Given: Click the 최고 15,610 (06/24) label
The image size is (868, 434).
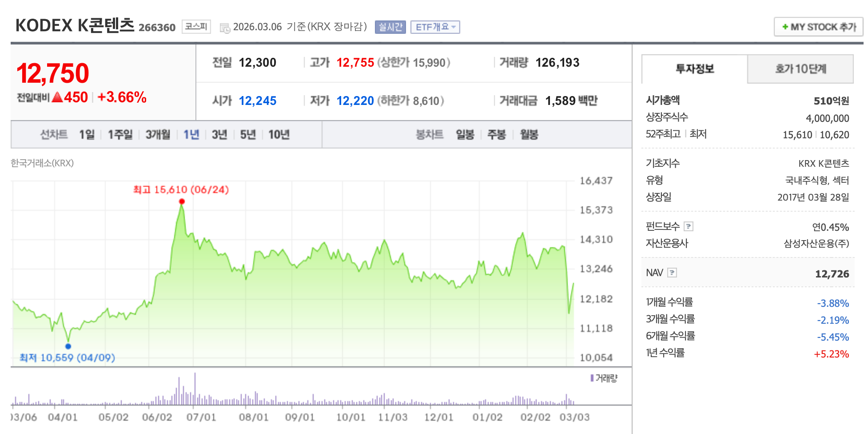Looking at the screenshot, I should pos(181,189).
